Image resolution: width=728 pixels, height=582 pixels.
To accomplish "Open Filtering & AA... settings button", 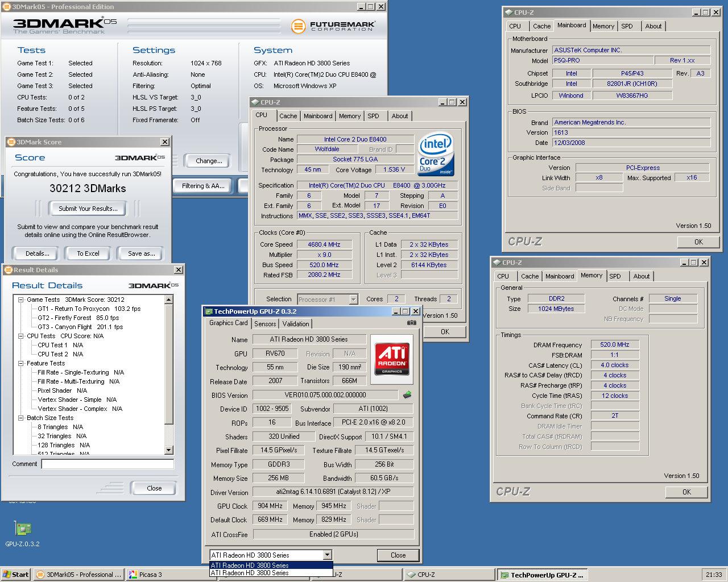I will click(203, 186).
